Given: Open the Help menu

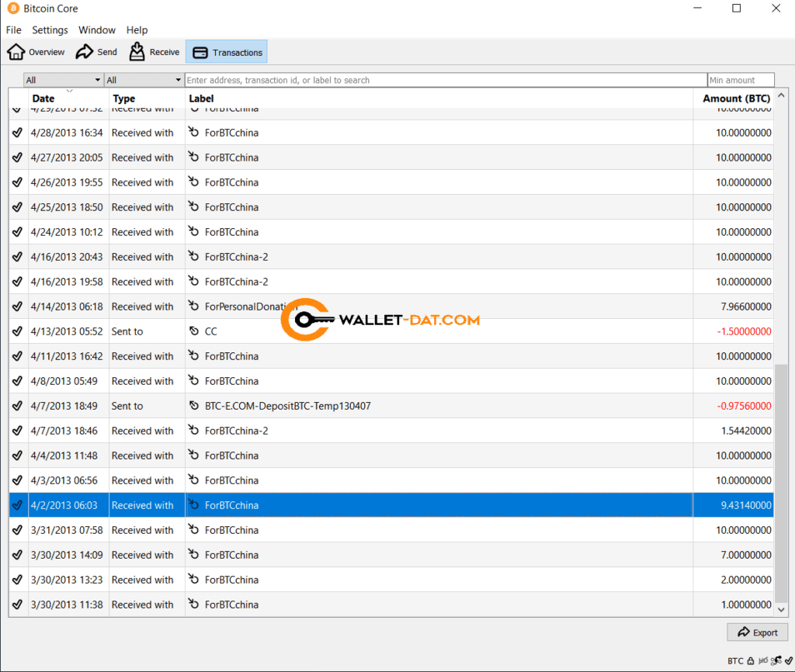Looking at the screenshot, I should (137, 29).
